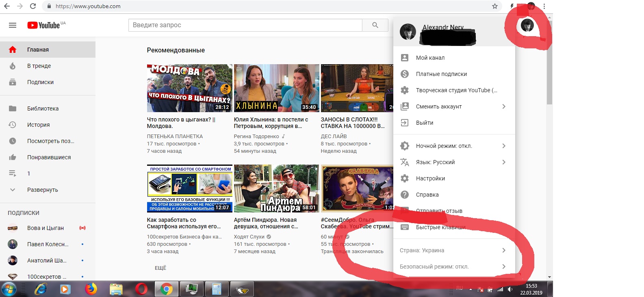Click account avatar in top right
644x297 pixels.
point(527,25)
